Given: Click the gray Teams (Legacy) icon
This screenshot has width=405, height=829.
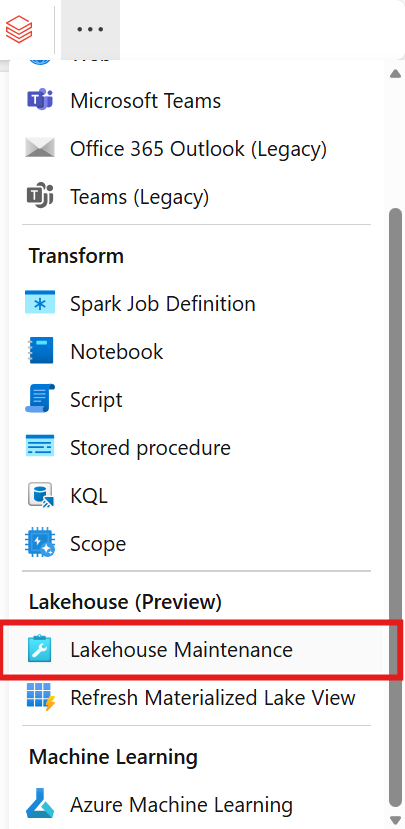Looking at the screenshot, I should pyautogui.click(x=40, y=197).
